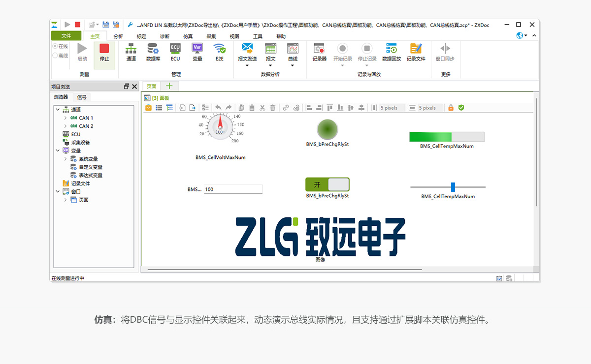This screenshot has width=591, height=364.
Task: Open the E2E configuration
Action: [x=219, y=52]
